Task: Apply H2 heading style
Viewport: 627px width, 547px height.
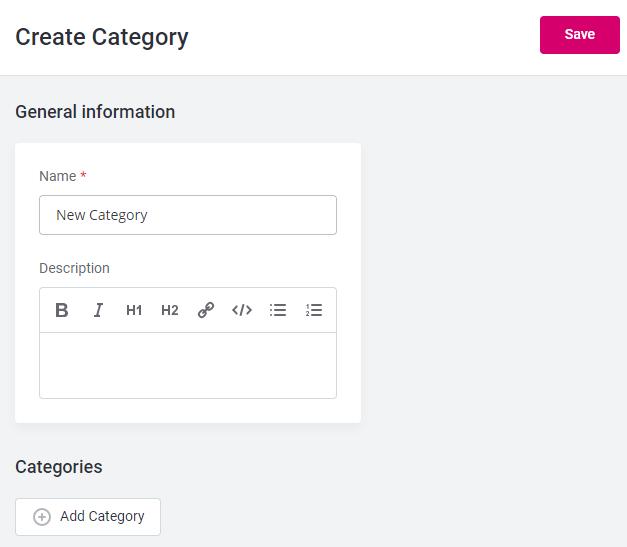Action: coord(170,310)
